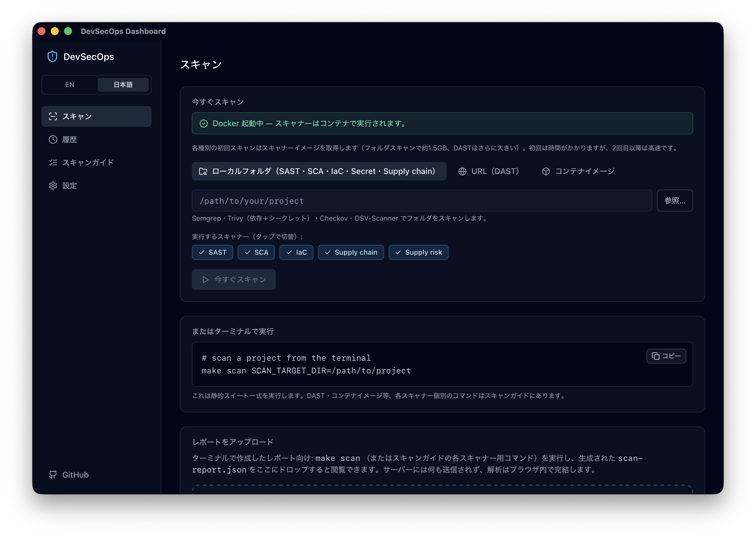Click the DevSecOps shield logo icon

point(52,56)
